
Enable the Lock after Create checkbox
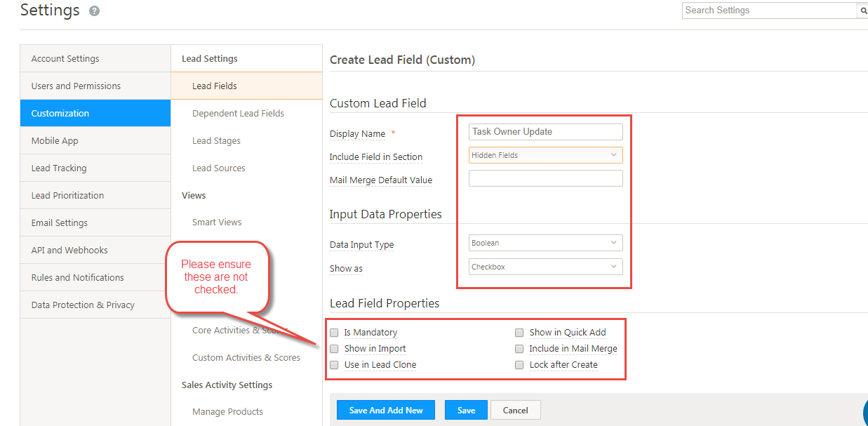519,365
